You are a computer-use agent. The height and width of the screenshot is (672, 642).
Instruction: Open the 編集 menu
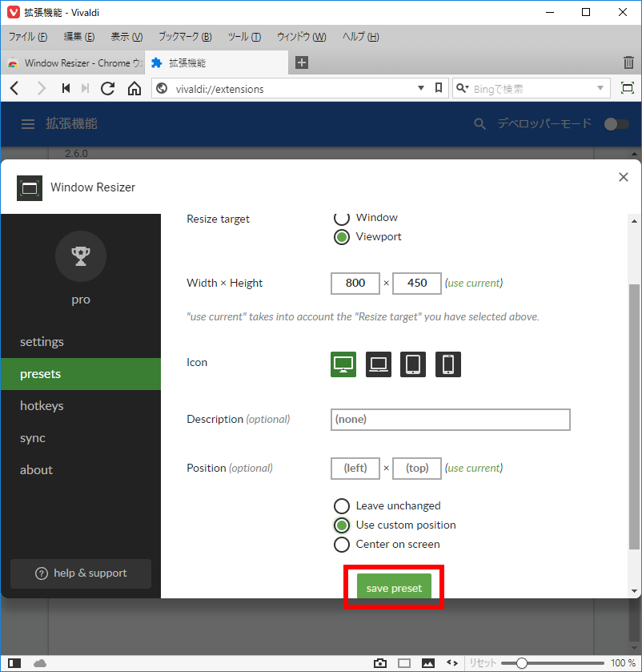click(x=78, y=37)
